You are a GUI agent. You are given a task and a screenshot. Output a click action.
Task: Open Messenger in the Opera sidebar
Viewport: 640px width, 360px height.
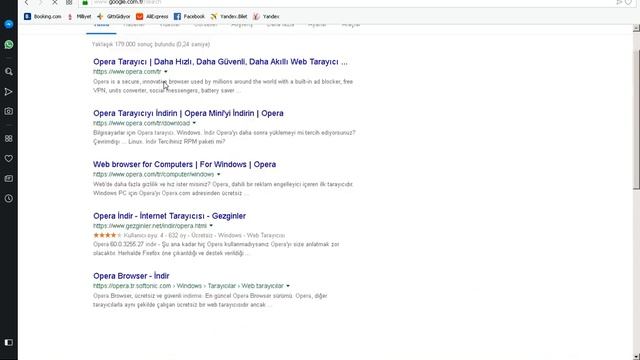(x=9, y=24)
